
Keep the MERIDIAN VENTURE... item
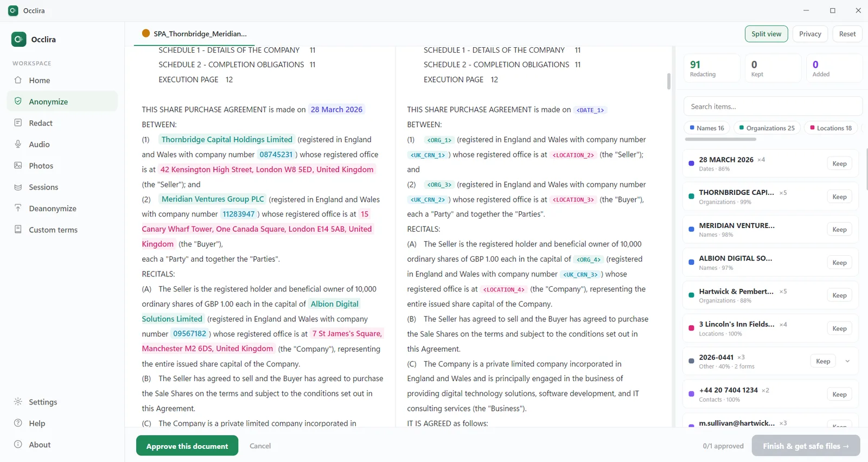[x=839, y=230]
